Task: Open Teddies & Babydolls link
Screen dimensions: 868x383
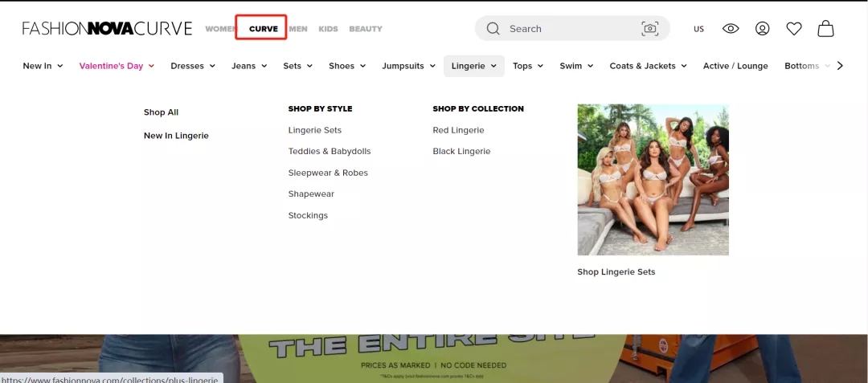Action: [330, 151]
